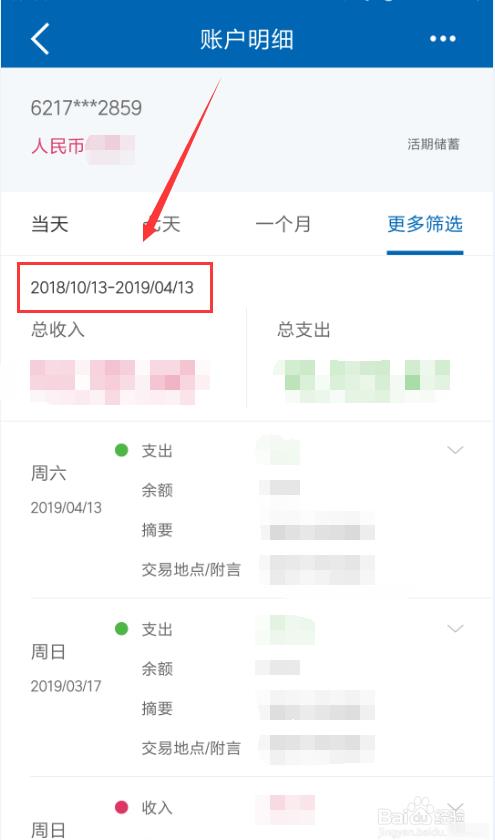
Task: Tap the red dot beside 收入 entry
Action: [x=122, y=807]
